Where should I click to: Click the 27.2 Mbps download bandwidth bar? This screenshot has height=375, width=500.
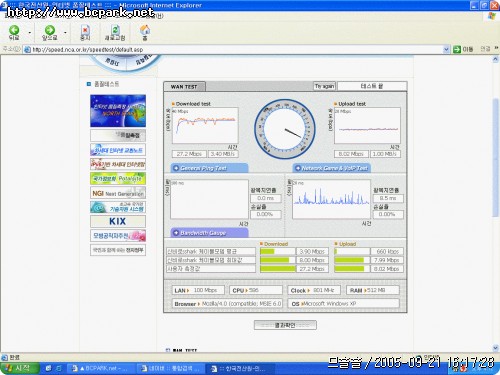point(278,269)
